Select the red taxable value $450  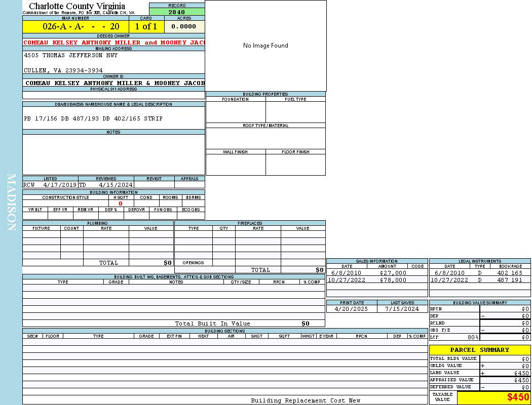[518, 397]
